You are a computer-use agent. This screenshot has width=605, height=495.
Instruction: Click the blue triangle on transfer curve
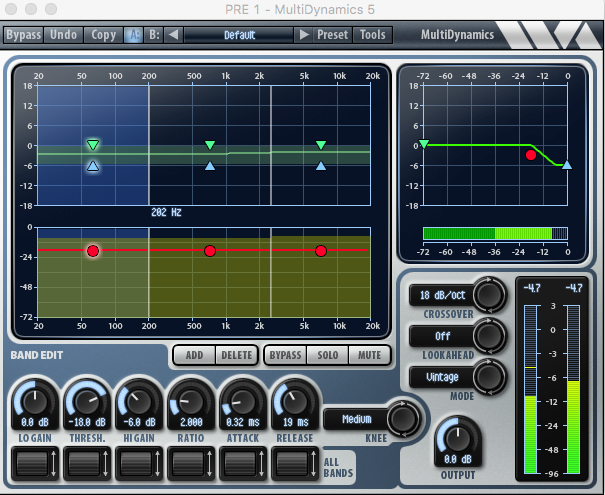pos(567,165)
